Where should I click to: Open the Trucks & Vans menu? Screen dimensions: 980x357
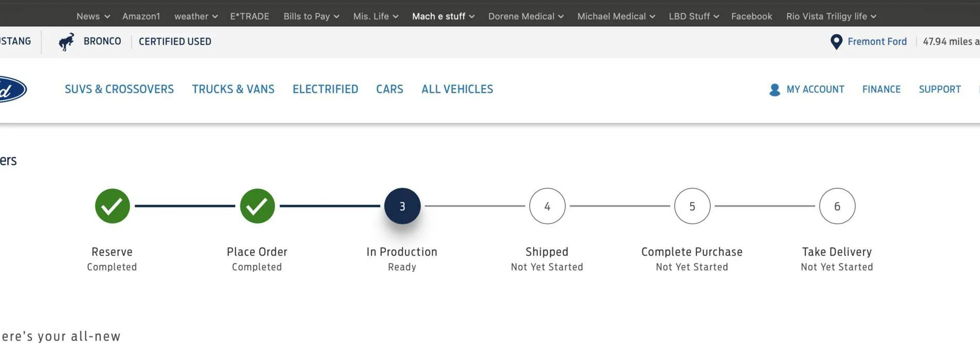233,89
